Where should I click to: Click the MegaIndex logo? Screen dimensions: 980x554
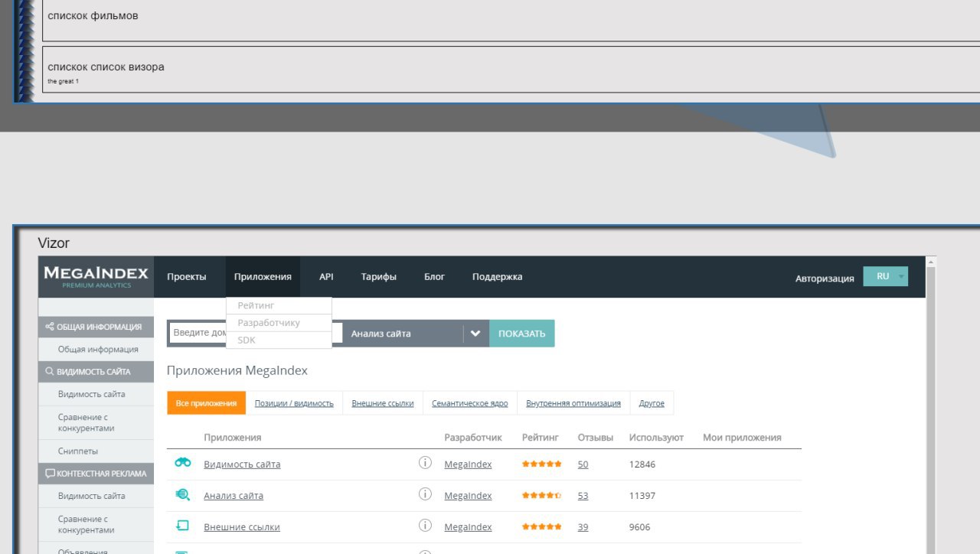(96, 277)
